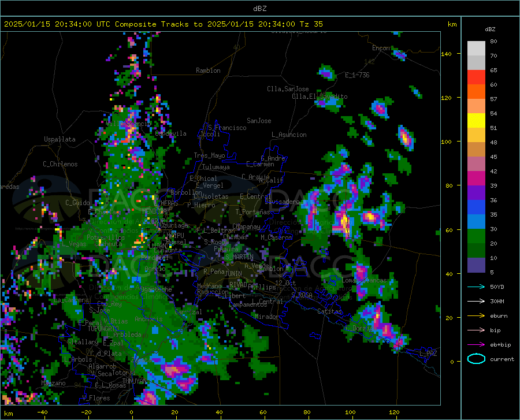Click the C_Guido label
The width and height of the screenshot is (520, 420).
tap(77, 203)
